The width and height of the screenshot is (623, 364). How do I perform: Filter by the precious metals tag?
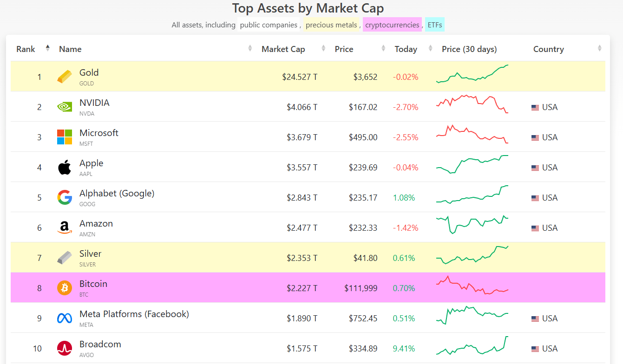331,25
